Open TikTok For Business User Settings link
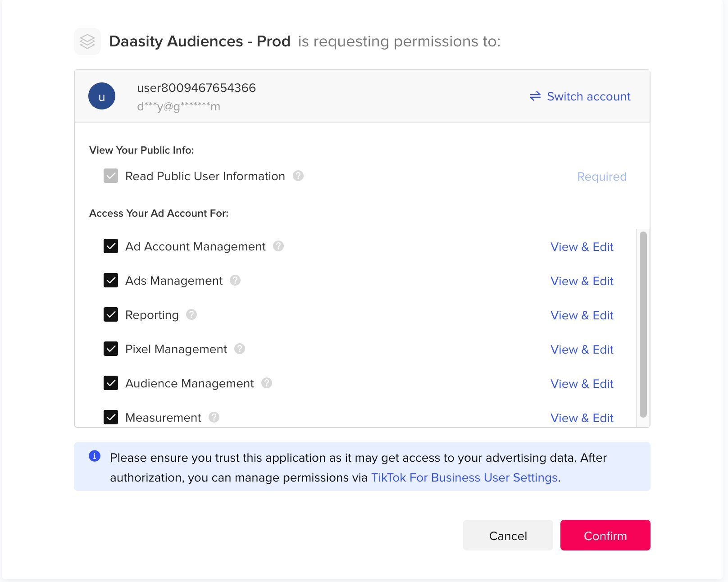Image resolution: width=728 pixels, height=582 pixels. coord(464,477)
